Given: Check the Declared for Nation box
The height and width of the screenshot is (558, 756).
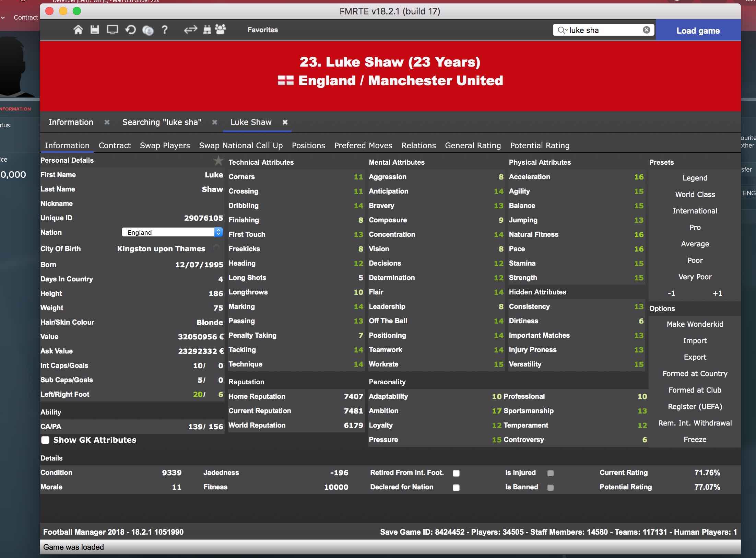Looking at the screenshot, I should tap(456, 488).
